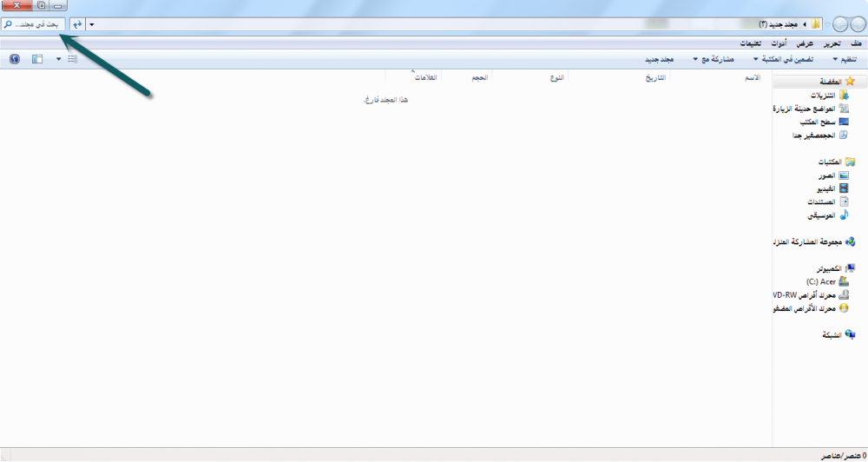Screen dimensions: 868x462
Task: Select the Music library (الموسيقى) icon
Action: (x=844, y=214)
